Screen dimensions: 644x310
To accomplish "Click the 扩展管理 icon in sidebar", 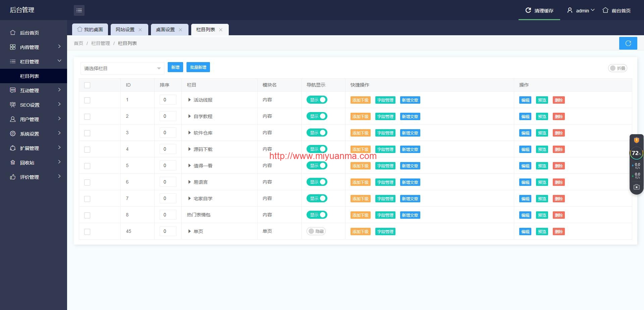I will (13, 148).
